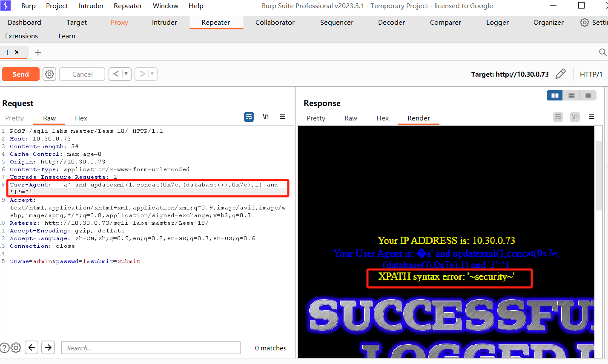The image size is (608, 364).
Task: Open search help question mark icon
Action: [x=4, y=348]
